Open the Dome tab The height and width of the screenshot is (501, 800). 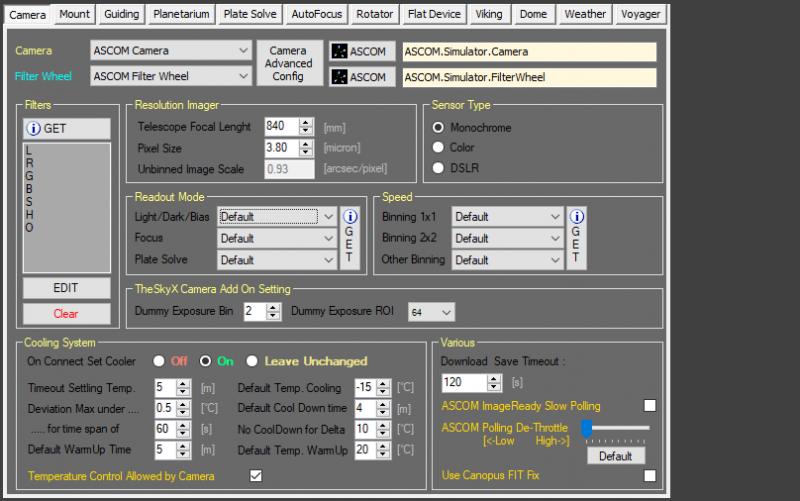pos(533,14)
